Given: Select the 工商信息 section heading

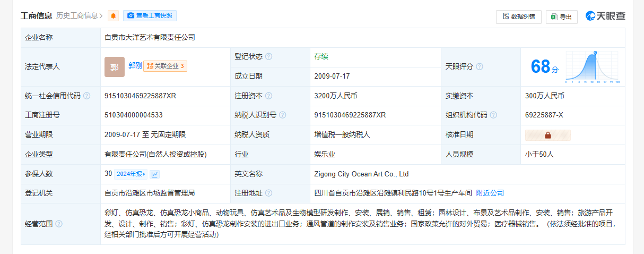Looking at the screenshot, I should click(37, 16).
